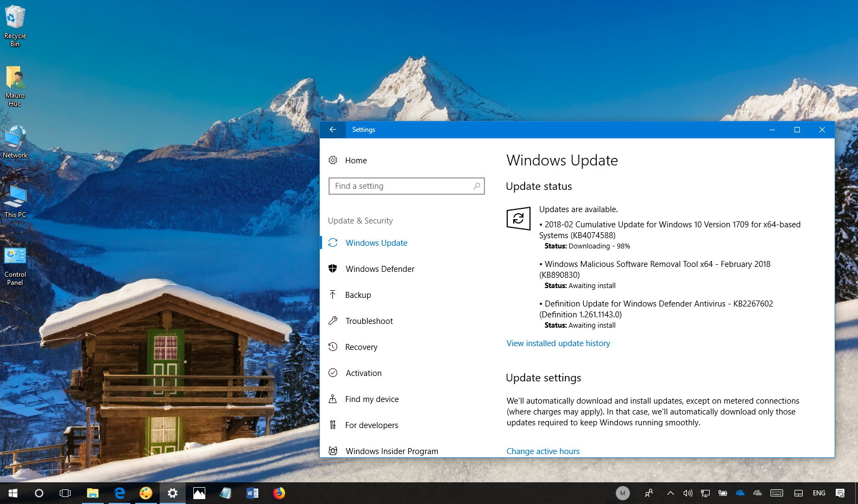Open the Photos app on the taskbar
This screenshot has height=504, width=858.
199,493
